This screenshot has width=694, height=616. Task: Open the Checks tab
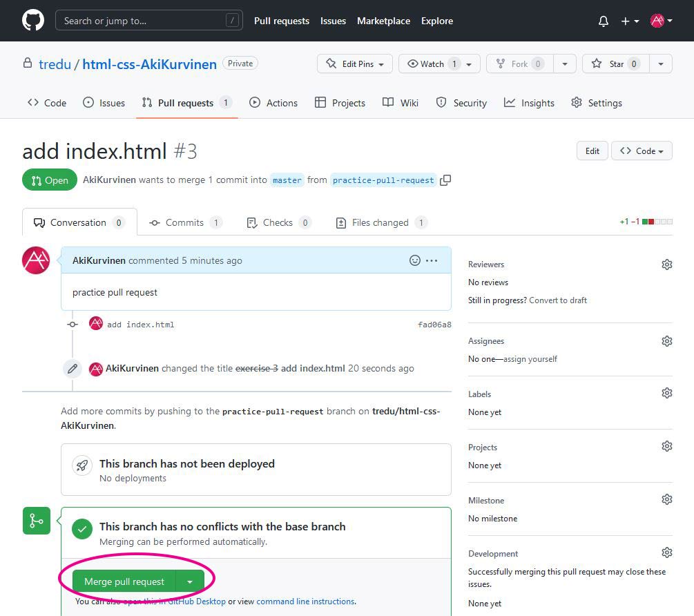coord(279,222)
